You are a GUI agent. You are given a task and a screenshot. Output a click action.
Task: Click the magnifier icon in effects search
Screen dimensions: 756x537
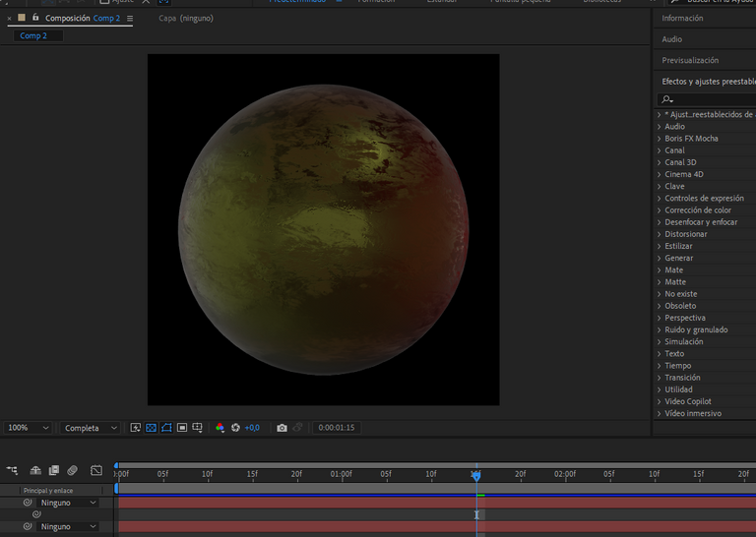pyautogui.click(x=666, y=99)
